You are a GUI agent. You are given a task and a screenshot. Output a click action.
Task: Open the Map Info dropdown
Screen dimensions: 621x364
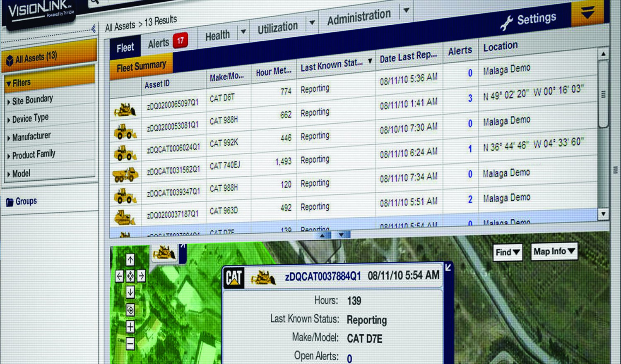point(554,251)
